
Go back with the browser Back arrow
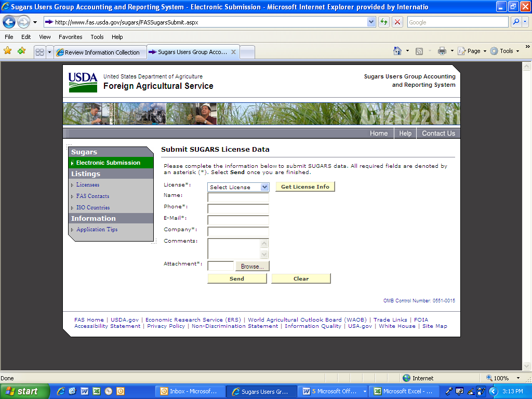click(9, 22)
